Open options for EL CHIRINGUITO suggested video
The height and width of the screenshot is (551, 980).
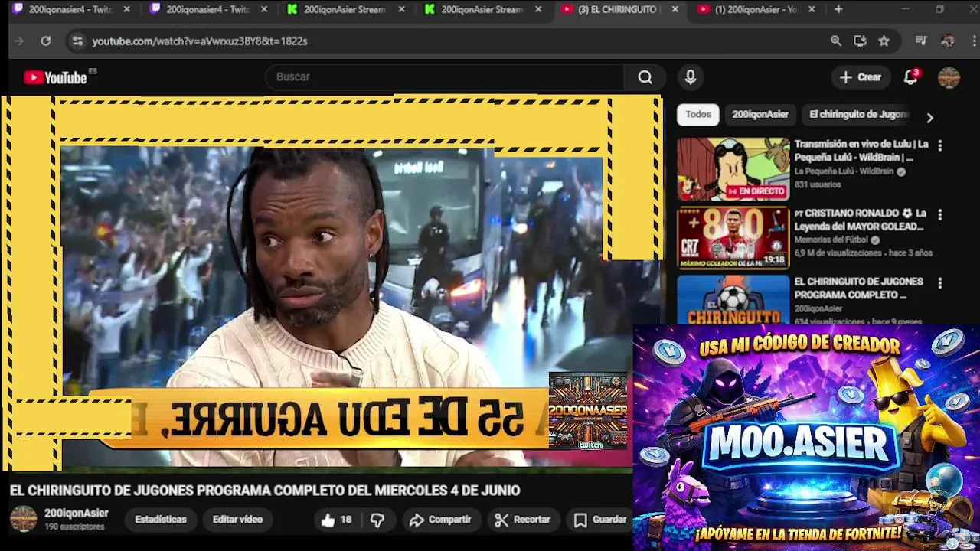point(940,283)
